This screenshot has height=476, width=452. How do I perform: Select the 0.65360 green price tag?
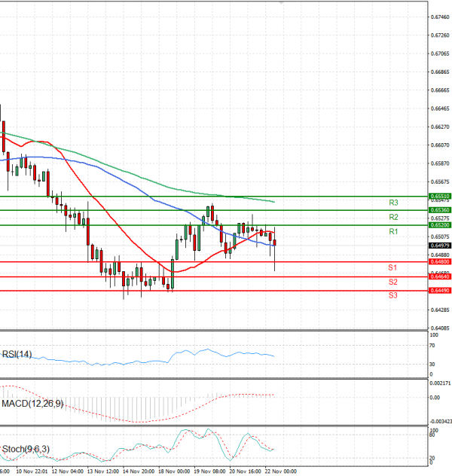coord(440,210)
